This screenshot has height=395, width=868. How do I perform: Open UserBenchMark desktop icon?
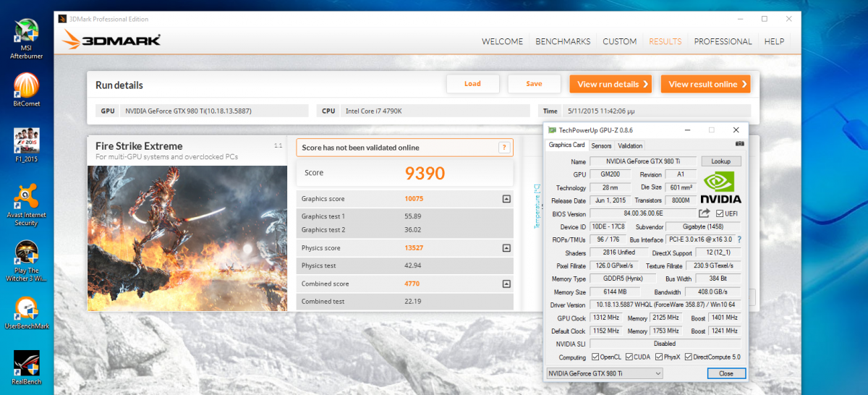coord(26,313)
